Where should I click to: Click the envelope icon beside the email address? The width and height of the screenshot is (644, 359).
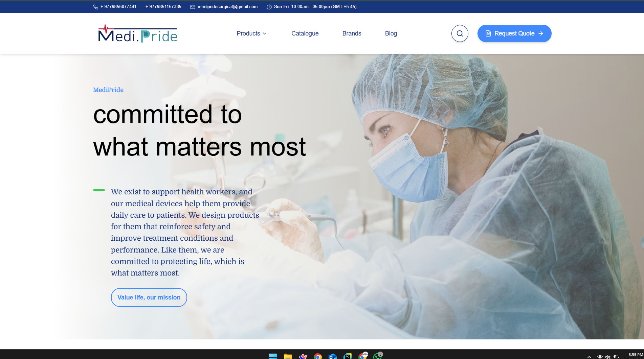point(193,6)
